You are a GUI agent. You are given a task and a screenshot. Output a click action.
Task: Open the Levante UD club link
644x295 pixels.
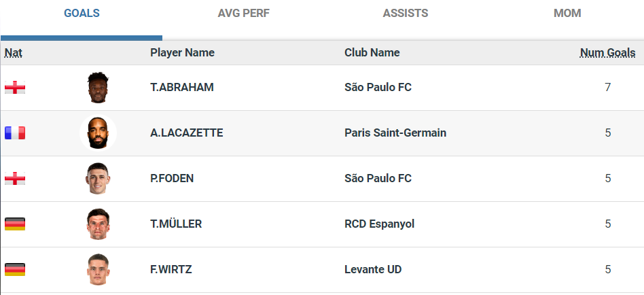pos(373,270)
